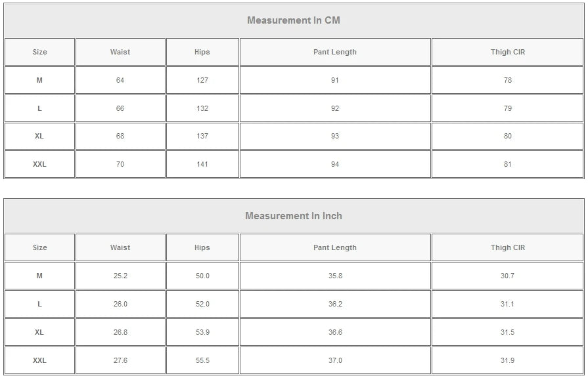
Task: Click the hips value 132
Action: tap(202, 108)
